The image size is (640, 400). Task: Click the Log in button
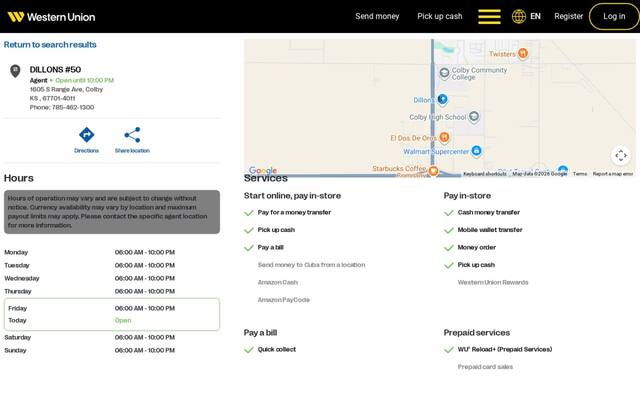pos(614,16)
